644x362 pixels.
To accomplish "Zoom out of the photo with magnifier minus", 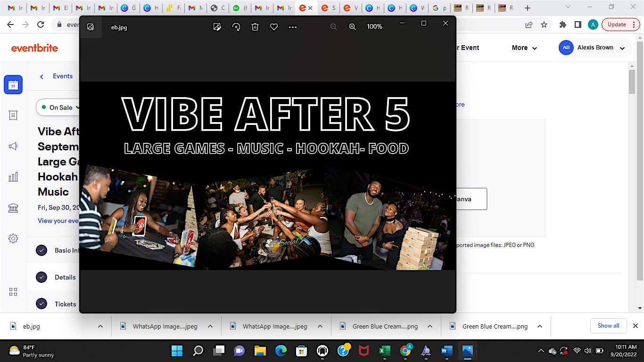I will pos(334,27).
